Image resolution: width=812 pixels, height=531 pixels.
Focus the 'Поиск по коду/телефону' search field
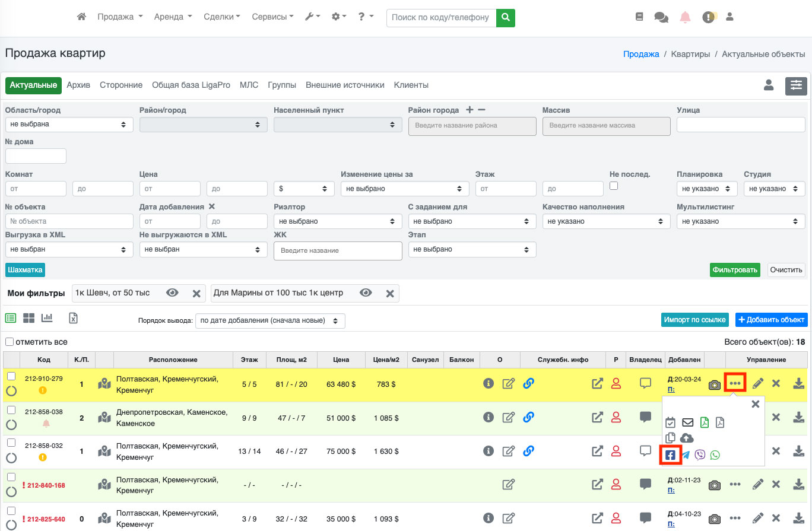(x=441, y=18)
